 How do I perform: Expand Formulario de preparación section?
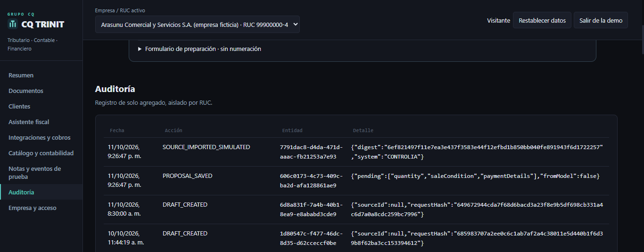click(x=199, y=49)
